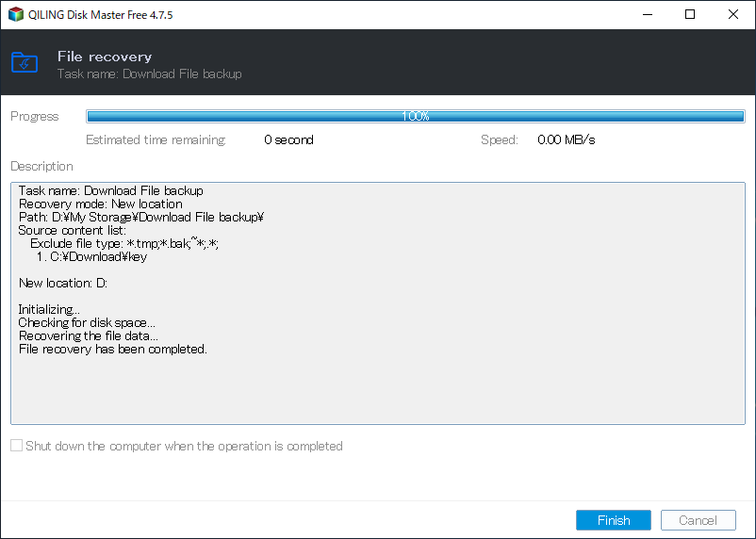Image resolution: width=756 pixels, height=539 pixels.
Task: Click the 'File recovery' heading
Action: point(105,57)
